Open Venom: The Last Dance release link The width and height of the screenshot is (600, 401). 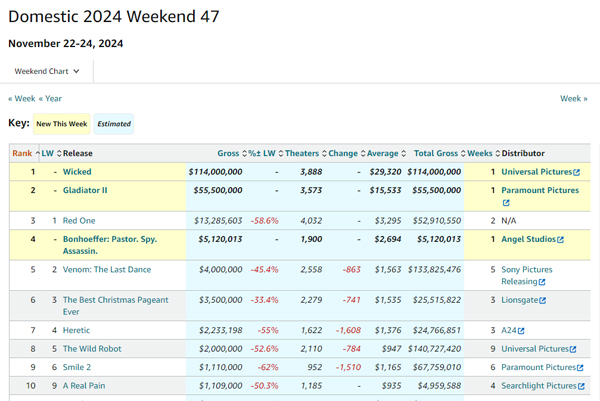tap(107, 270)
